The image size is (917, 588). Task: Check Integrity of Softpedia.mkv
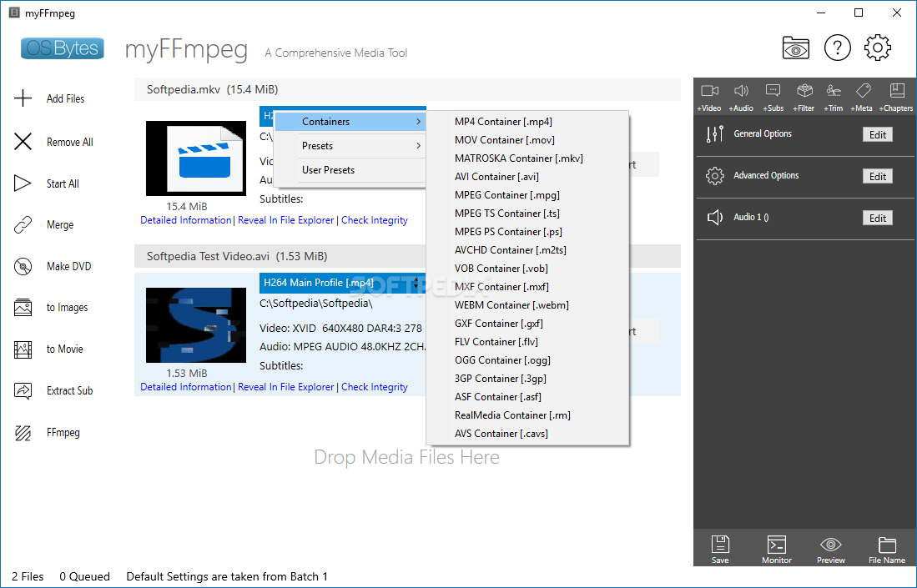375,220
